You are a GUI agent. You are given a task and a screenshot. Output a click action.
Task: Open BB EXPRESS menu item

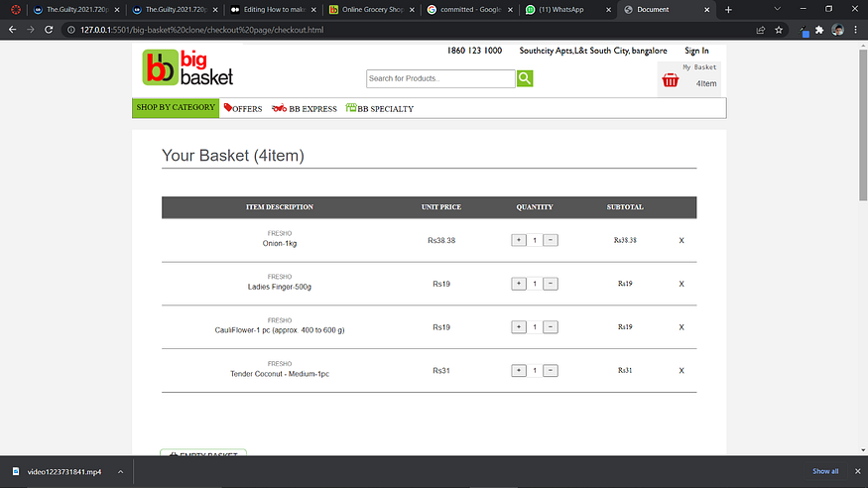point(305,108)
